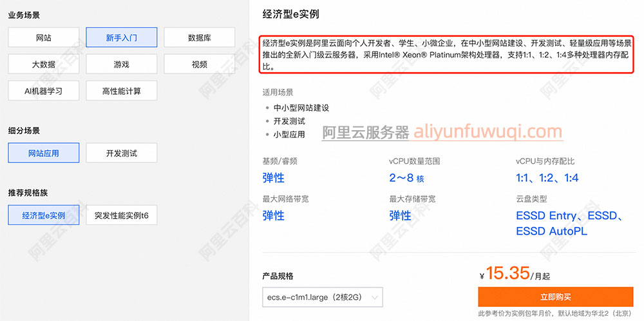644x321 pixels.
Task: Click the 1:1、1:2、1:4 ratio value
Action: point(547,178)
